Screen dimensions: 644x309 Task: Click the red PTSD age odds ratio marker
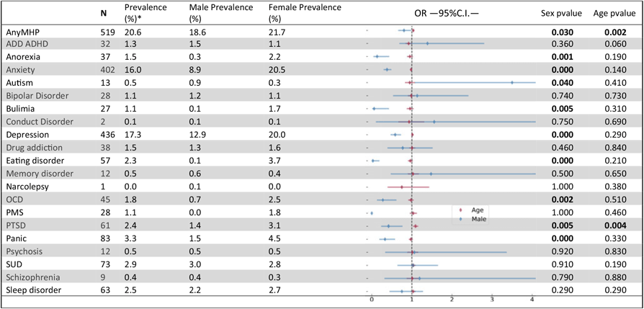coord(416,226)
